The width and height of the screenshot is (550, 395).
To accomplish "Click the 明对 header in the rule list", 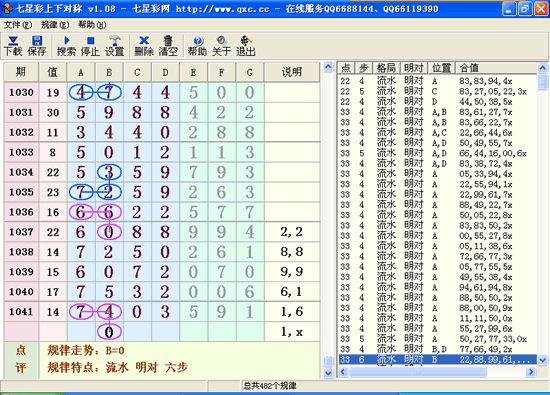I will [414, 68].
